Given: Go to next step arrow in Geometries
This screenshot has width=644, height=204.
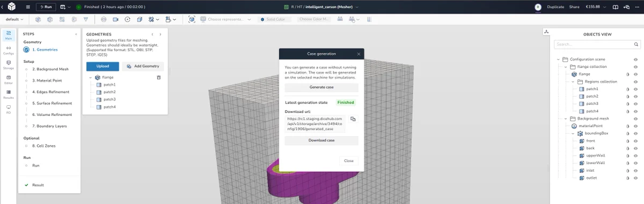Looking at the screenshot, I should point(160,34).
